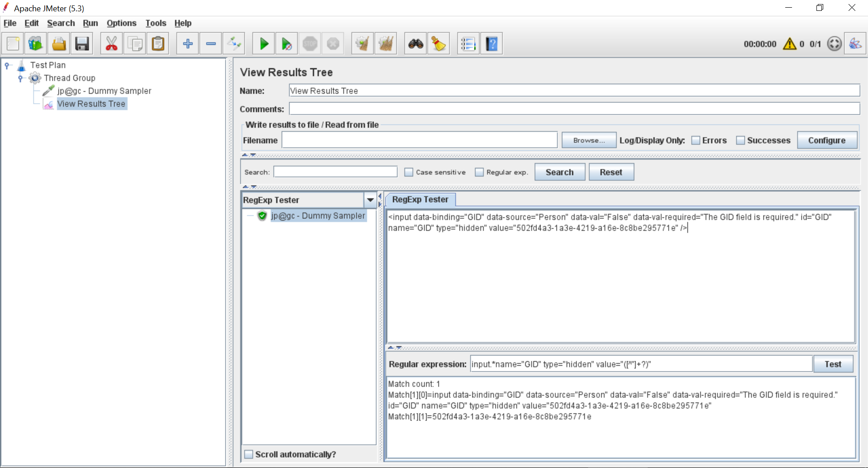Open the Tools menu
The height and width of the screenshot is (468, 868).
point(156,23)
